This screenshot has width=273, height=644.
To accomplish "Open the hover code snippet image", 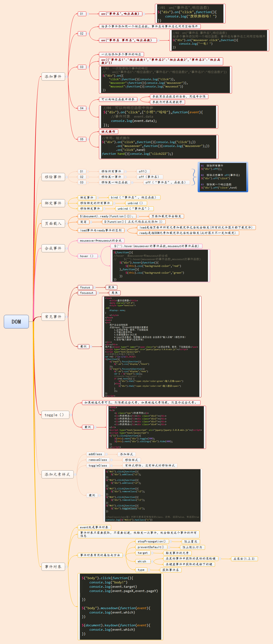I will coord(160,266).
